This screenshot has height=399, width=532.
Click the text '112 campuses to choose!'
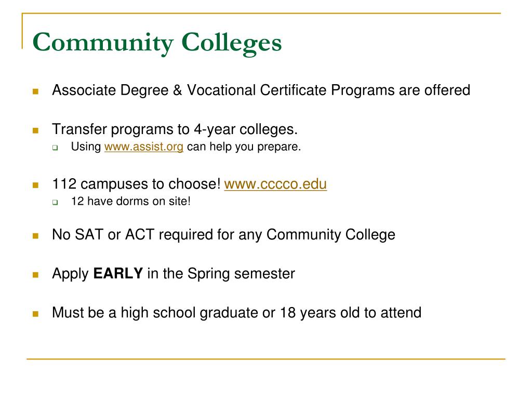137,184
